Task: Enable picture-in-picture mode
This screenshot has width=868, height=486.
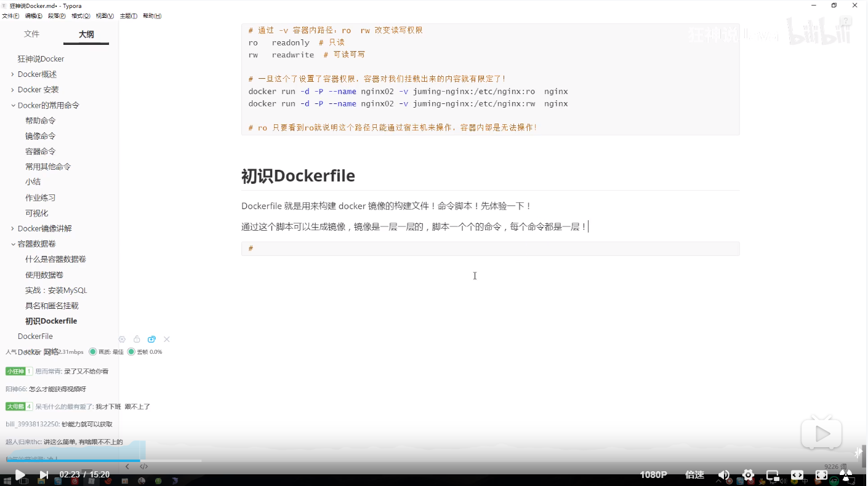Action: pyautogui.click(x=773, y=475)
